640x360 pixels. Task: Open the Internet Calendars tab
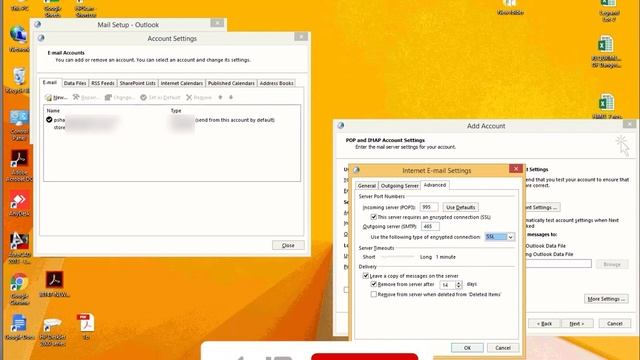182,83
